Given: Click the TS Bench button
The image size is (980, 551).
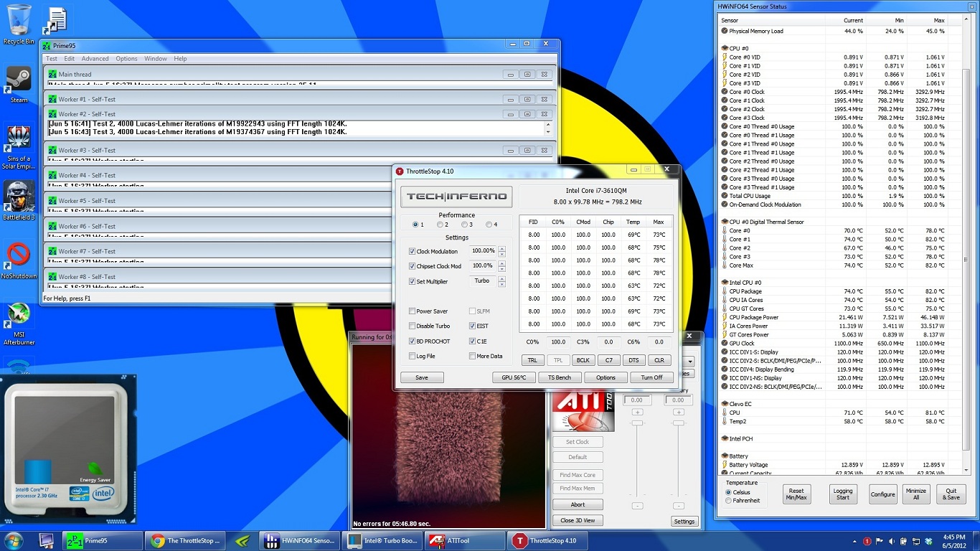Looking at the screenshot, I should 560,377.
